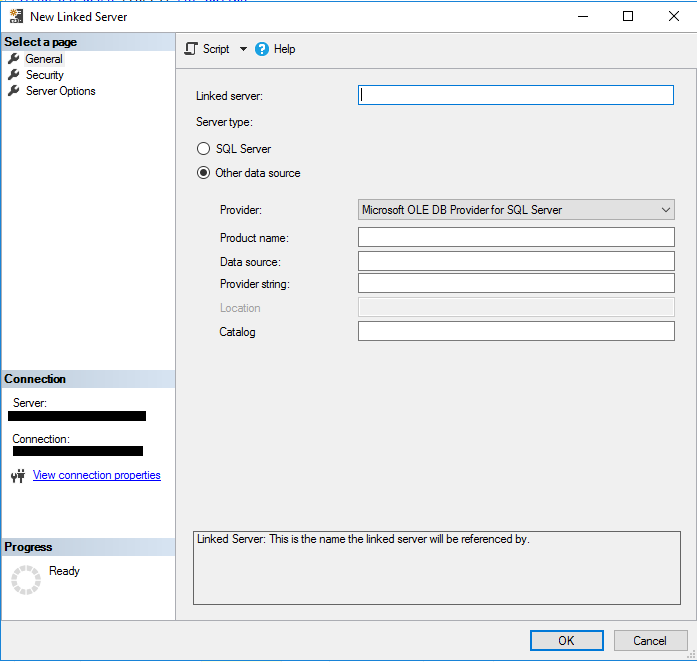Click the connection properties network icon
Viewport: 697px width, 662px height.
(x=17, y=476)
